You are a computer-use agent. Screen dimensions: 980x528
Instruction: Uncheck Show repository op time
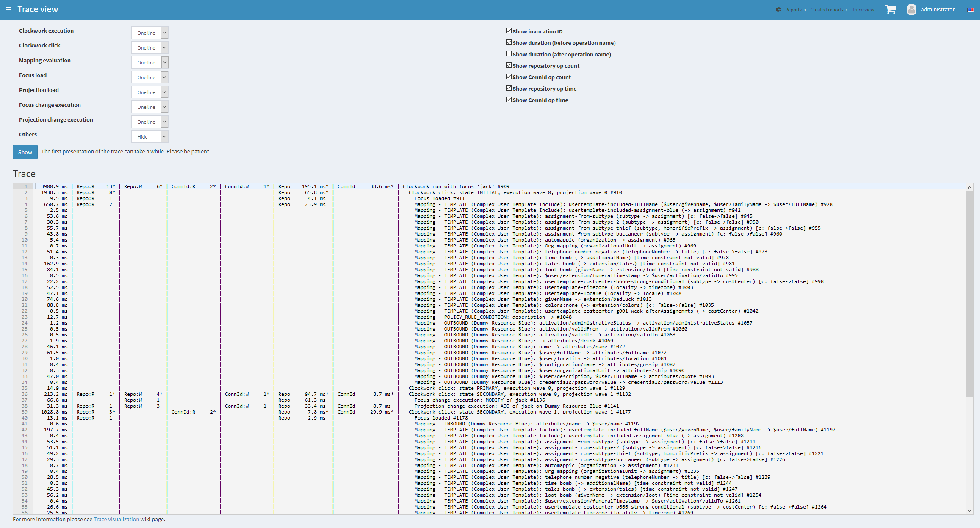coord(509,88)
